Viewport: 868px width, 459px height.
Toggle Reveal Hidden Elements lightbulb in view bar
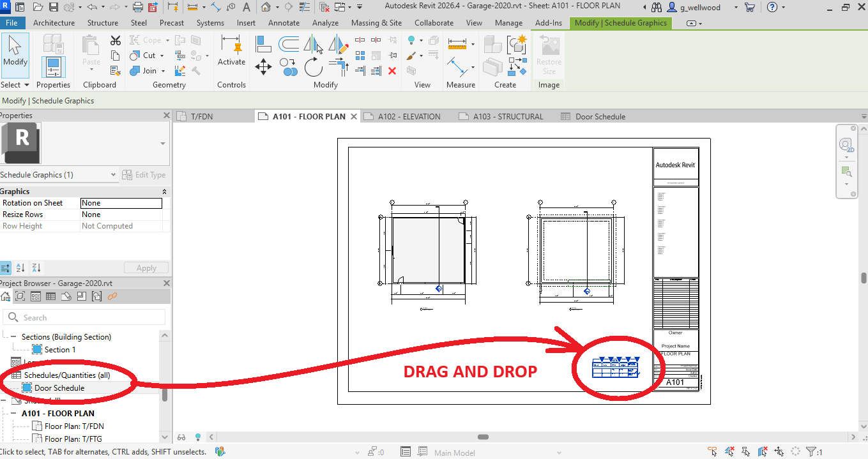198,437
